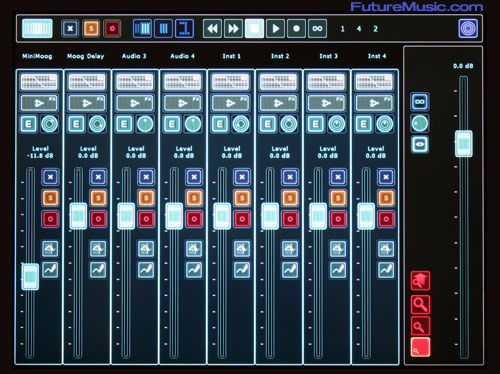Screen dimensions: 500x374
Task: Mute the MiniMoog channel
Action: [50, 177]
